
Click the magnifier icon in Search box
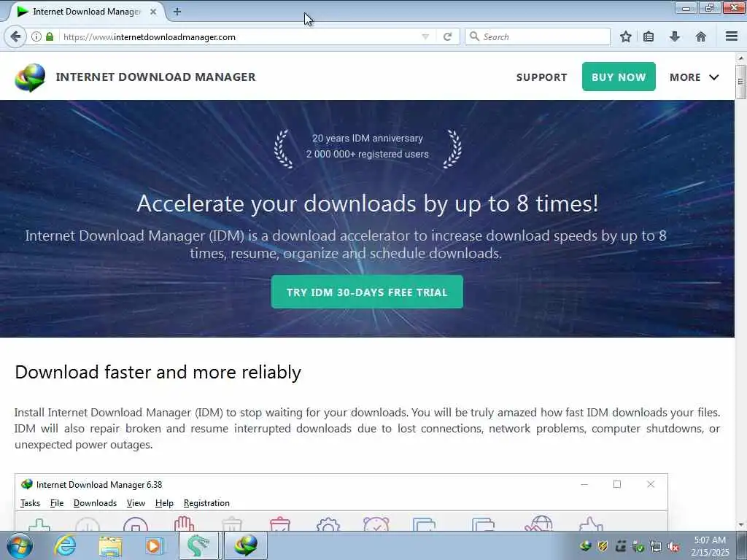[x=474, y=36]
